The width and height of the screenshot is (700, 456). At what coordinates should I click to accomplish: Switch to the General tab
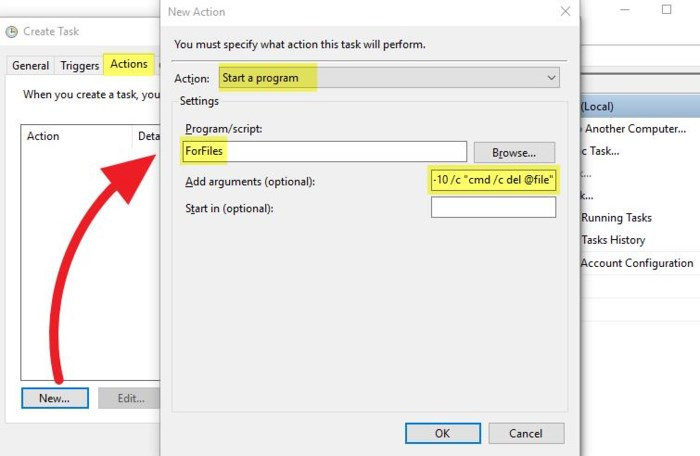pos(30,66)
